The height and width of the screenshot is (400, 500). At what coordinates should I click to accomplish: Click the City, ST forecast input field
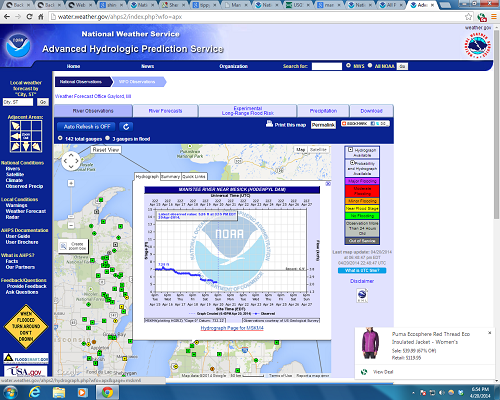tap(18, 102)
